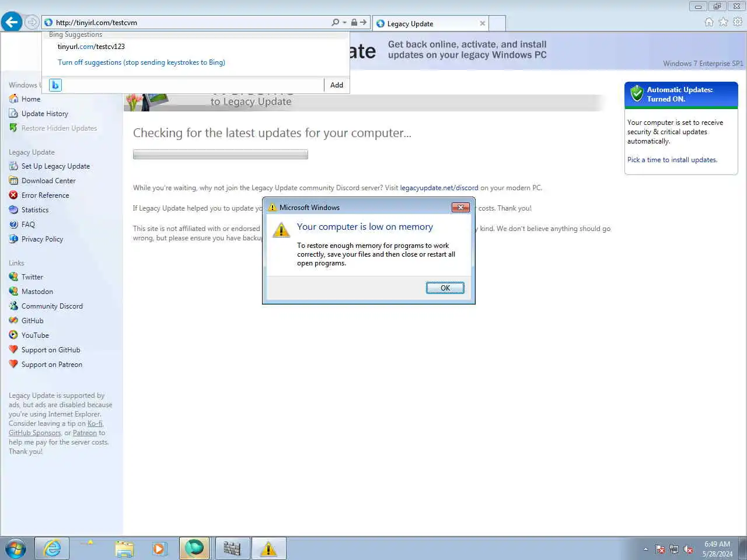Click the Automatic Updates green shield icon
The height and width of the screenshot is (560, 747).
pos(637,93)
